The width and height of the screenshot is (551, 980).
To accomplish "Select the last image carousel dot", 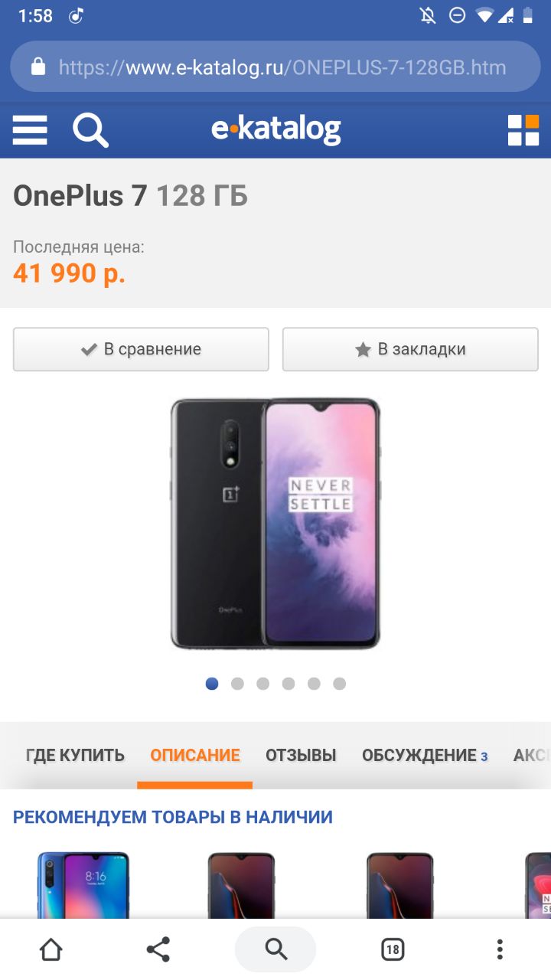I will (339, 684).
